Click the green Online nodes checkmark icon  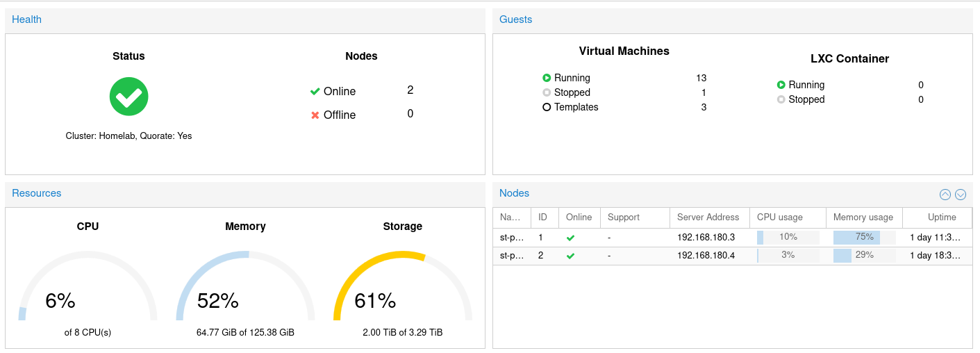coord(315,92)
